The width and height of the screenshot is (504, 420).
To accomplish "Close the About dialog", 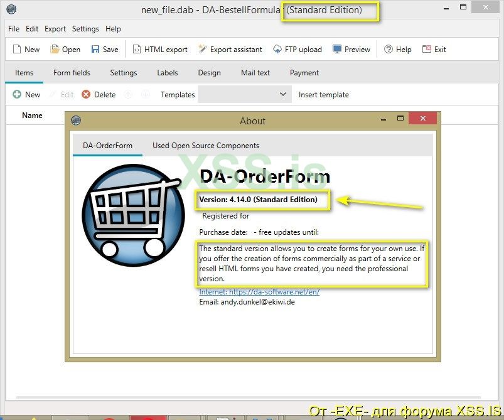I will pyautogui.click(x=422, y=118).
